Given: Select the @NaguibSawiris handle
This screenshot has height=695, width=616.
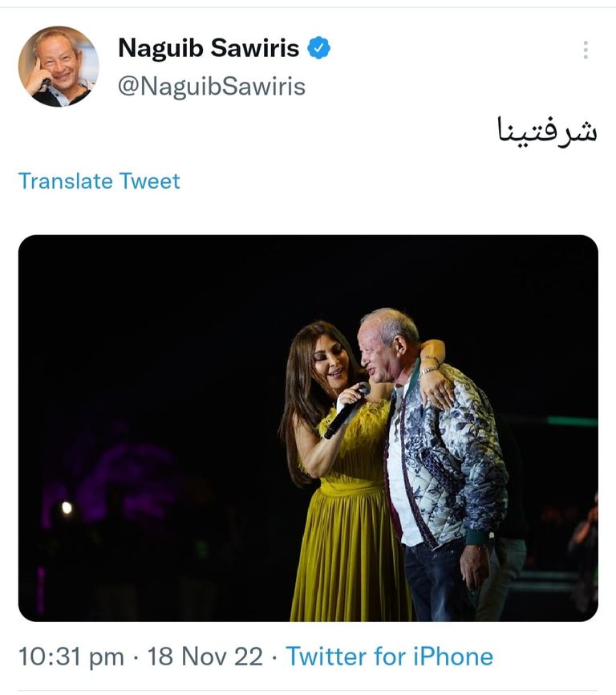Looking at the screenshot, I should (212, 86).
